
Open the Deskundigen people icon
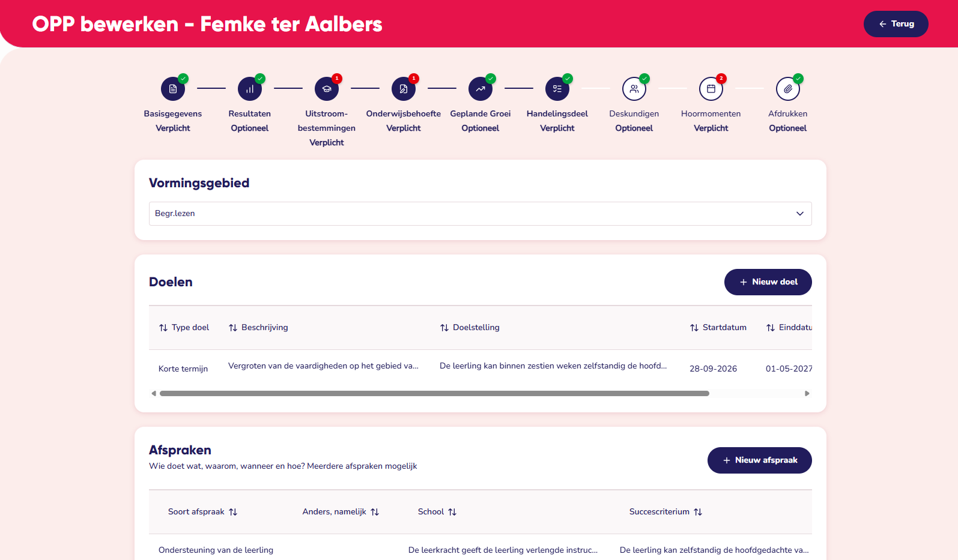634,89
